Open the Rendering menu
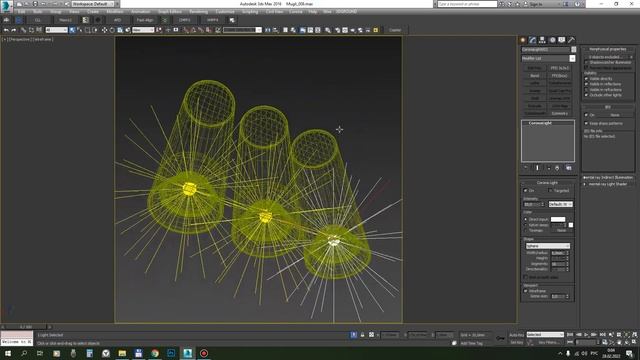640x360 pixels. coord(198,12)
